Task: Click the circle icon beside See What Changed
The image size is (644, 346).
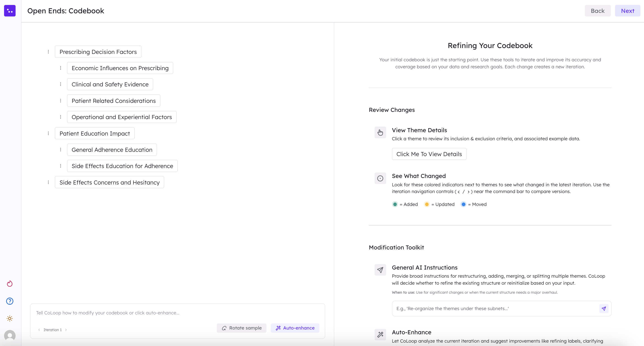Action: tap(380, 178)
